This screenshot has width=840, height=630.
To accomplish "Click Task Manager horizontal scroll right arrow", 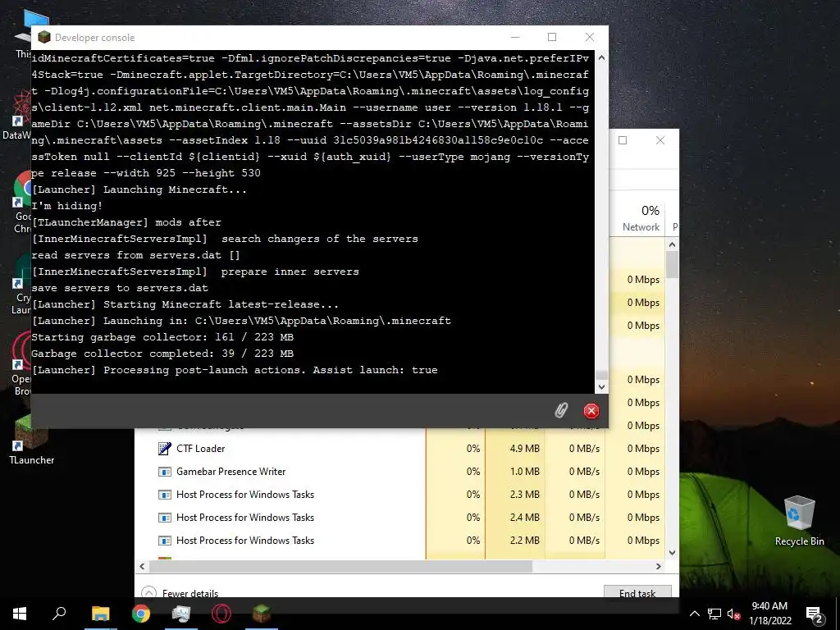I will (x=659, y=566).
